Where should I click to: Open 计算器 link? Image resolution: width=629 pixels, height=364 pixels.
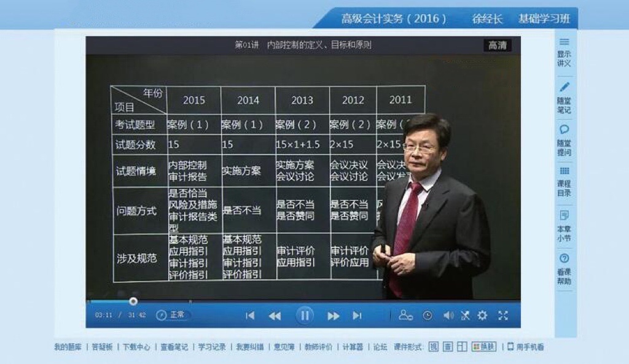click(x=353, y=347)
